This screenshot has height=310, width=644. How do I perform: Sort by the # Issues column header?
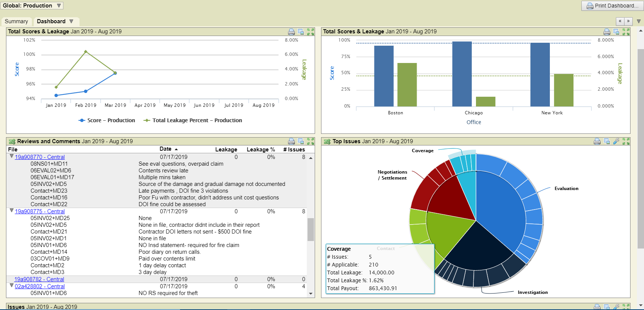[x=294, y=149]
